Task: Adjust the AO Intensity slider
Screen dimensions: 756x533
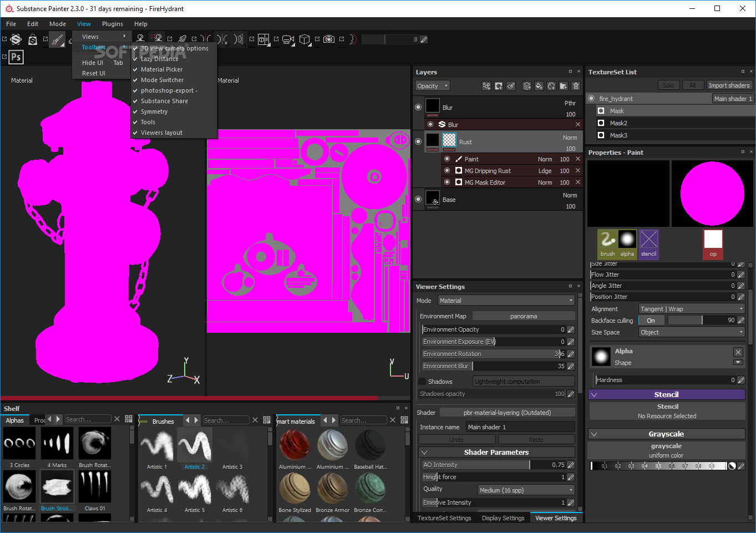Action: tap(494, 465)
